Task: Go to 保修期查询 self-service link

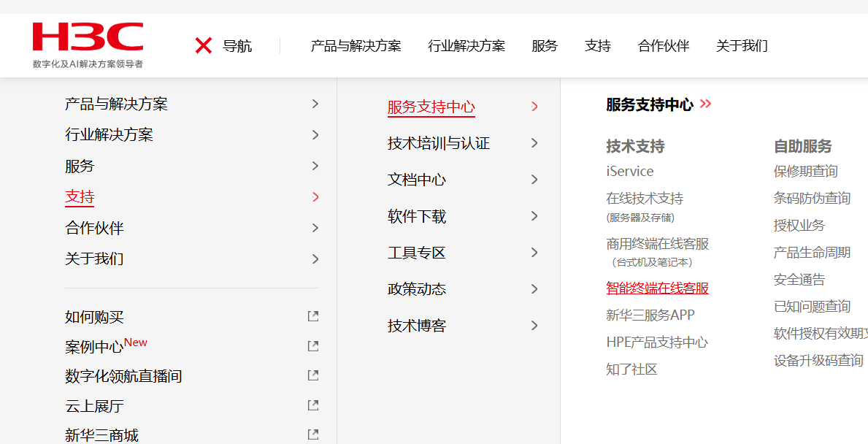Action: point(805,172)
